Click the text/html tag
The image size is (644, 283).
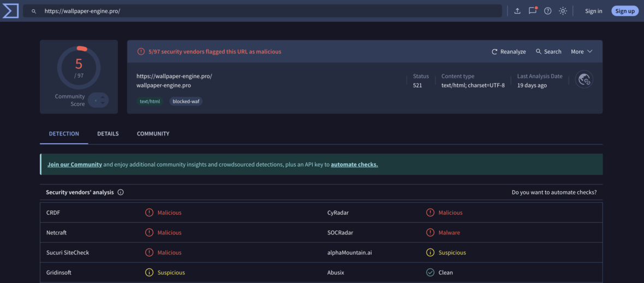point(150,101)
